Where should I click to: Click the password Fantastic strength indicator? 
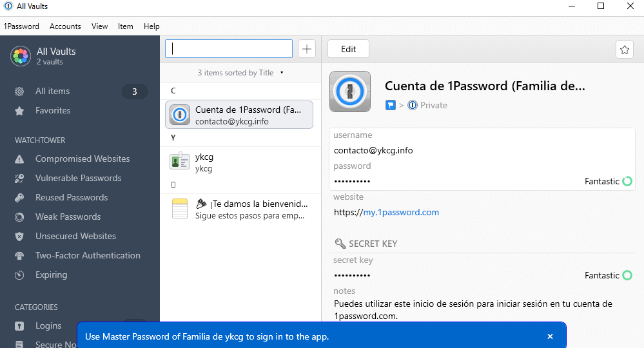click(608, 181)
